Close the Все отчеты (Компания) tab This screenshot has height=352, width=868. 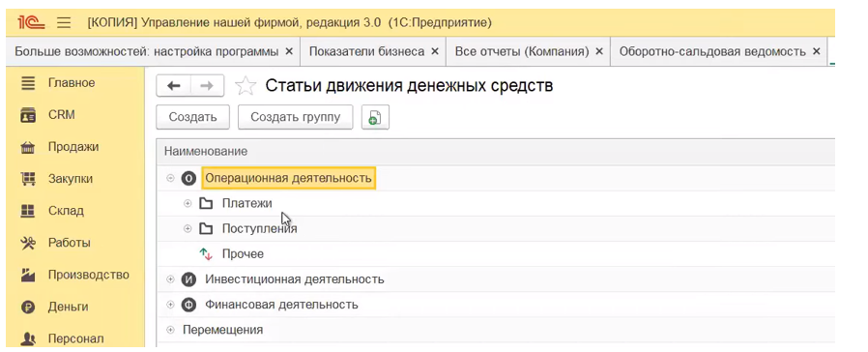(598, 51)
